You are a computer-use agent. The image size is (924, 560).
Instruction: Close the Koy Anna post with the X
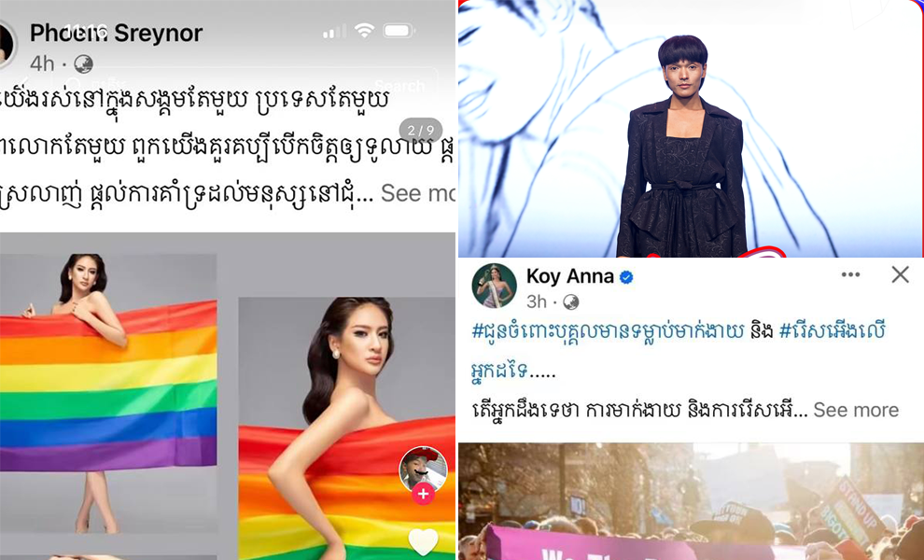[x=900, y=274]
